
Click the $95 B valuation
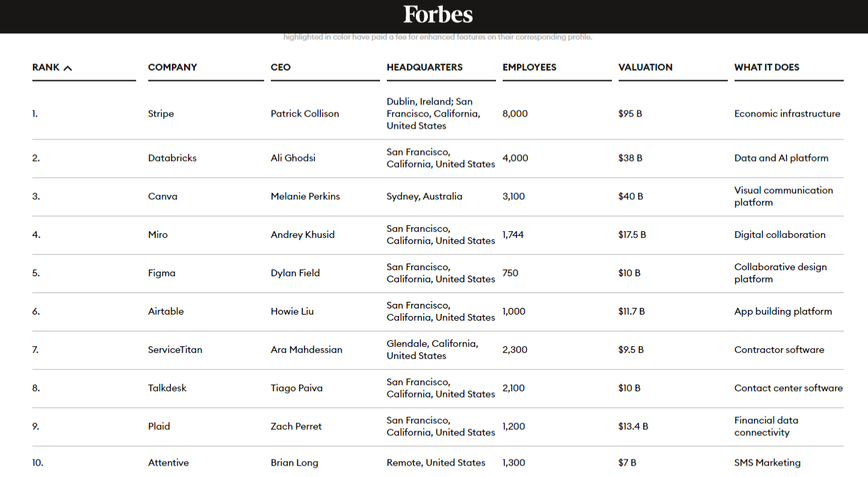pyautogui.click(x=630, y=114)
